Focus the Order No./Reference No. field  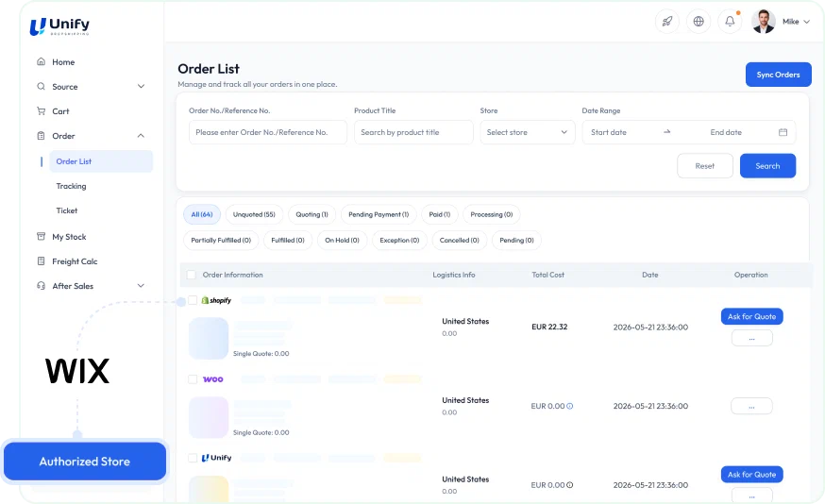point(268,132)
